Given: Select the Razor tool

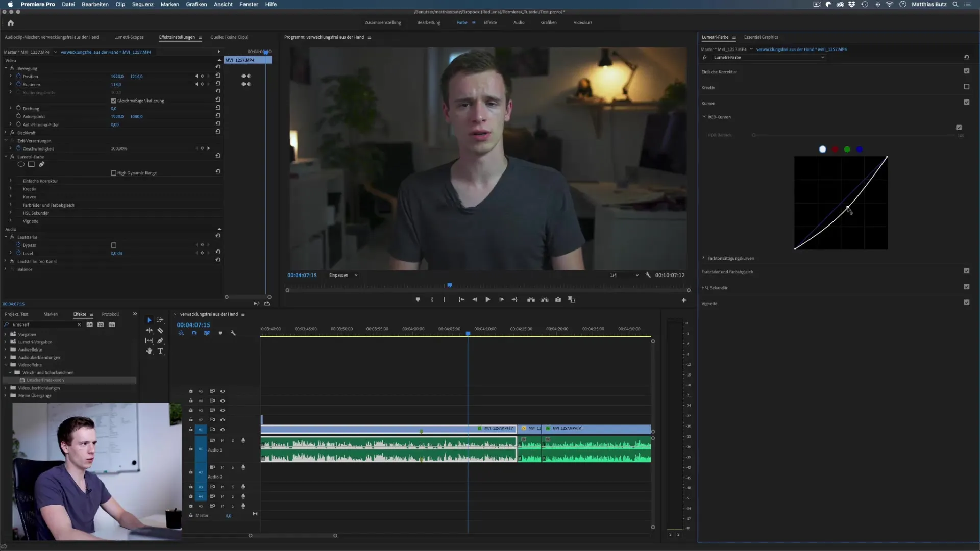Looking at the screenshot, I should [x=160, y=330].
